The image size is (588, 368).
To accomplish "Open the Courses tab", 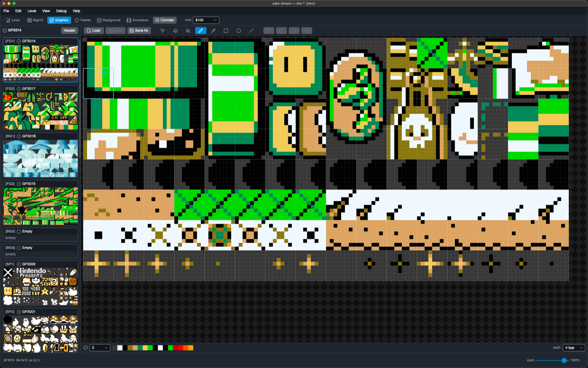I will click(165, 20).
